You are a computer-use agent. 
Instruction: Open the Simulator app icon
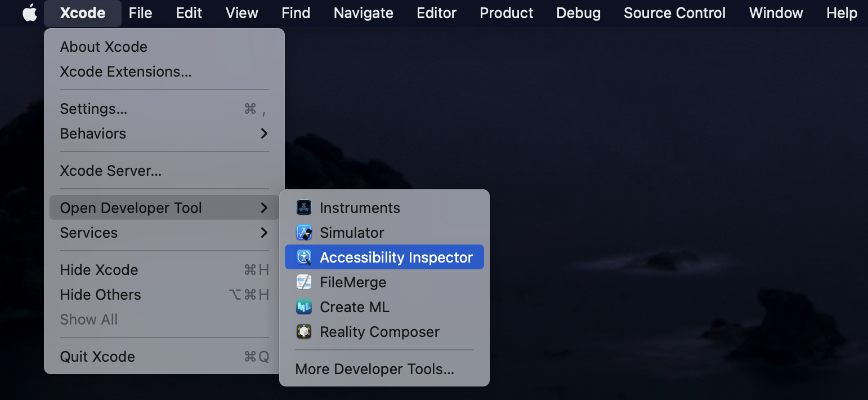click(303, 232)
